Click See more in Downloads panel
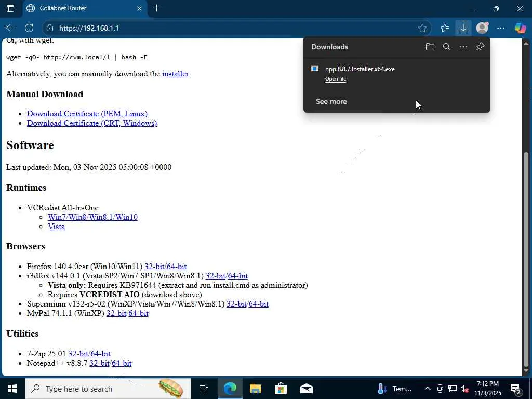 pyautogui.click(x=331, y=101)
